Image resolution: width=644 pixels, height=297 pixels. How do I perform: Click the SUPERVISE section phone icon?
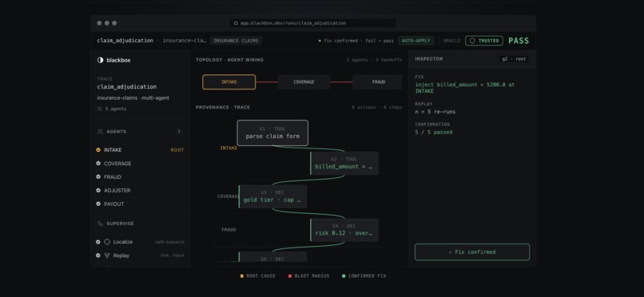click(100, 224)
